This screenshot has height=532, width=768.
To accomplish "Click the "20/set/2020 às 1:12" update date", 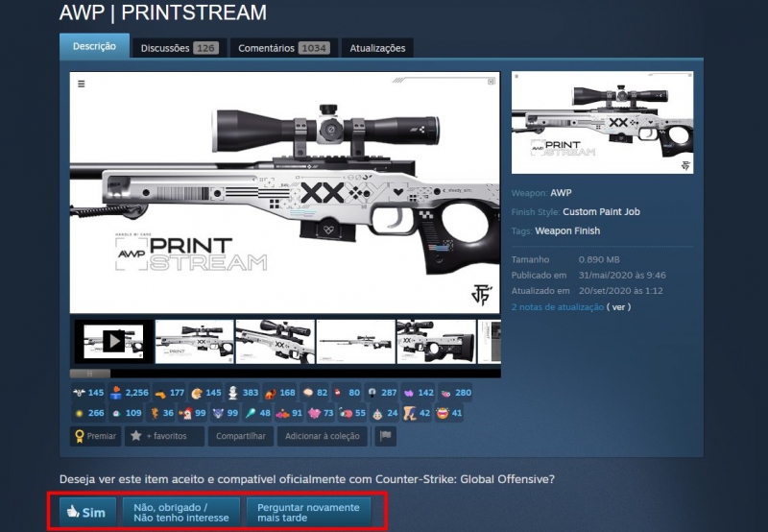I will tap(620, 291).
